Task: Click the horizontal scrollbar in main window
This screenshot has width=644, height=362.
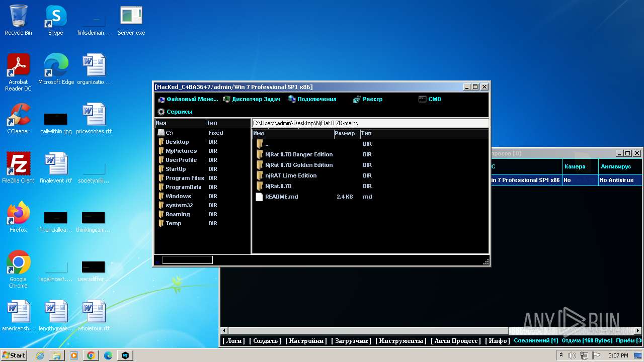Action: tap(369, 331)
